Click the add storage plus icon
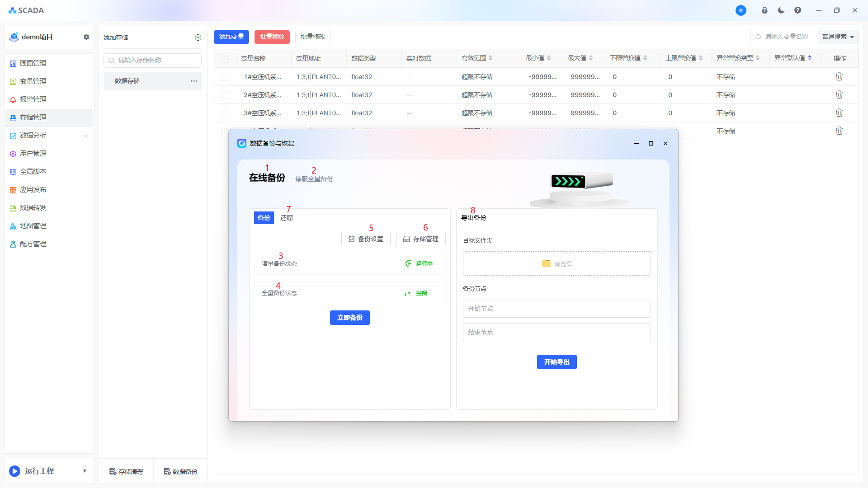Screen dimensions: 868x488 198,38
